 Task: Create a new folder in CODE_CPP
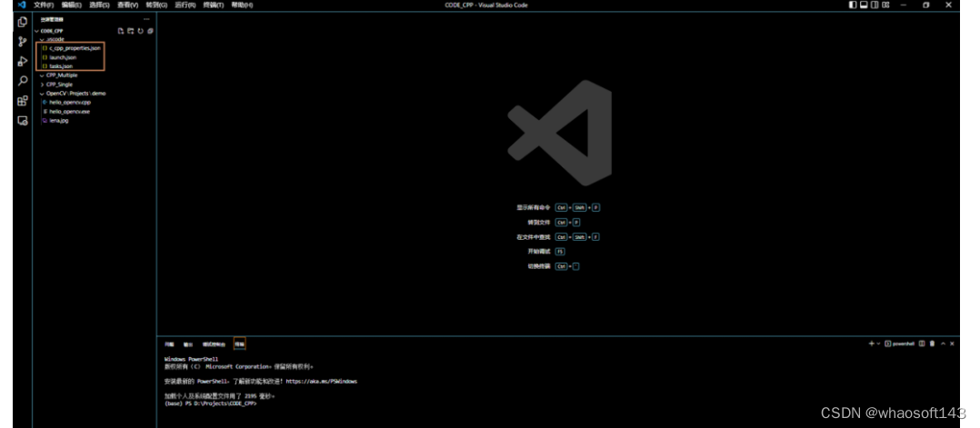coord(131,31)
